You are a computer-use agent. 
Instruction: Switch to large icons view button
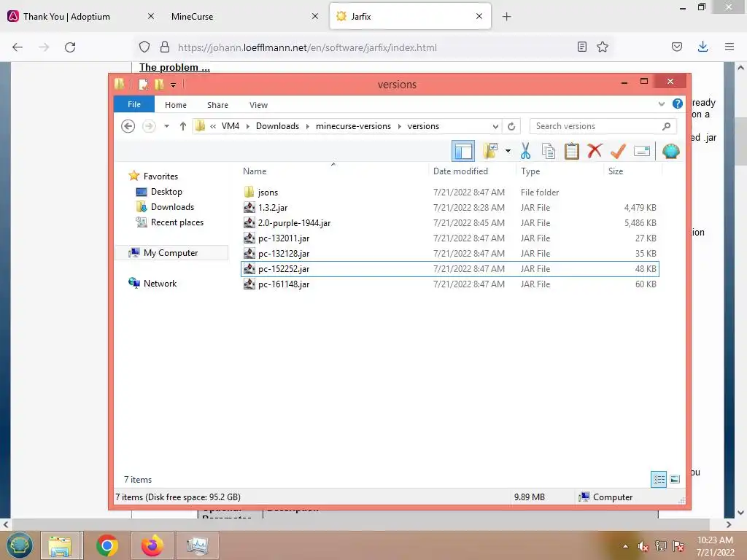(675, 479)
